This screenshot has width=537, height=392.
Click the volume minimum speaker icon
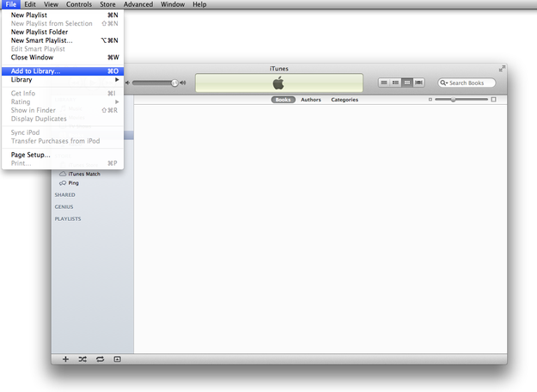click(x=127, y=83)
